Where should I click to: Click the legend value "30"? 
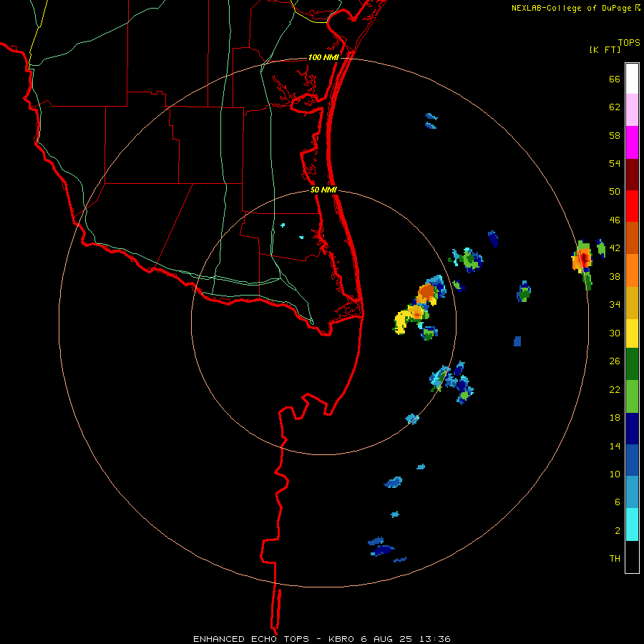coord(615,333)
